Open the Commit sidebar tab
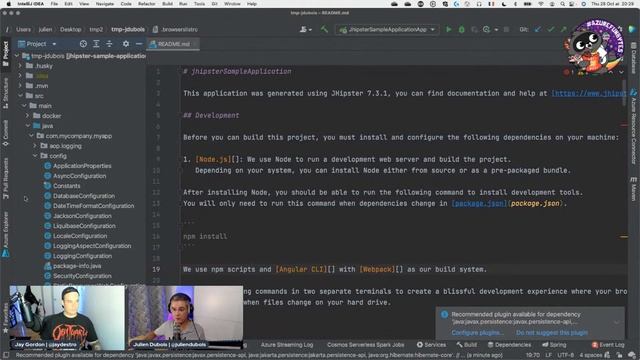Viewport: 640px width, 360px height. tap(6, 133)
